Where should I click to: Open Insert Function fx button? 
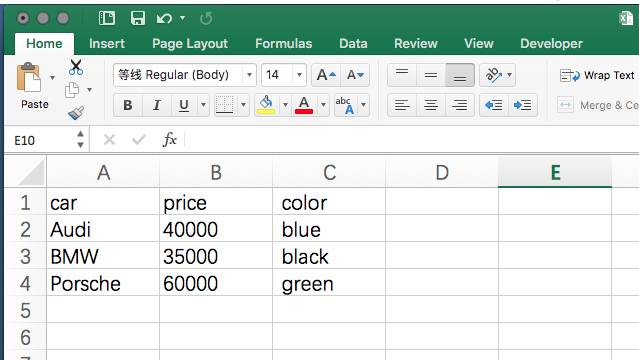click(169, 140)
